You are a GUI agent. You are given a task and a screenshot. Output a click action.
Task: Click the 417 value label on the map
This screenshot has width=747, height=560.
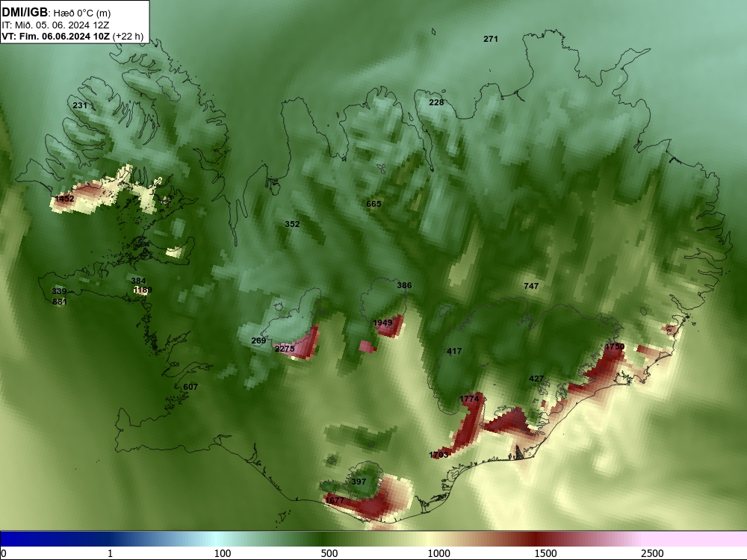(x=454, y=351)
